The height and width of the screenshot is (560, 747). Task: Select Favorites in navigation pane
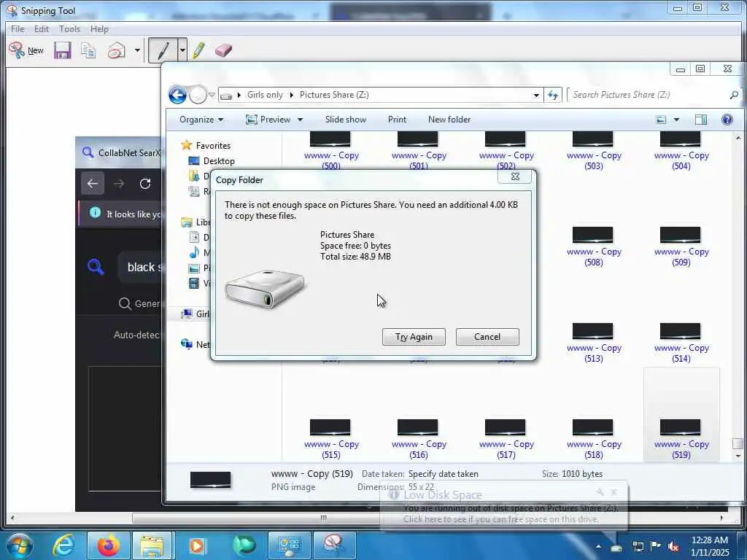[x=213, y=146]
